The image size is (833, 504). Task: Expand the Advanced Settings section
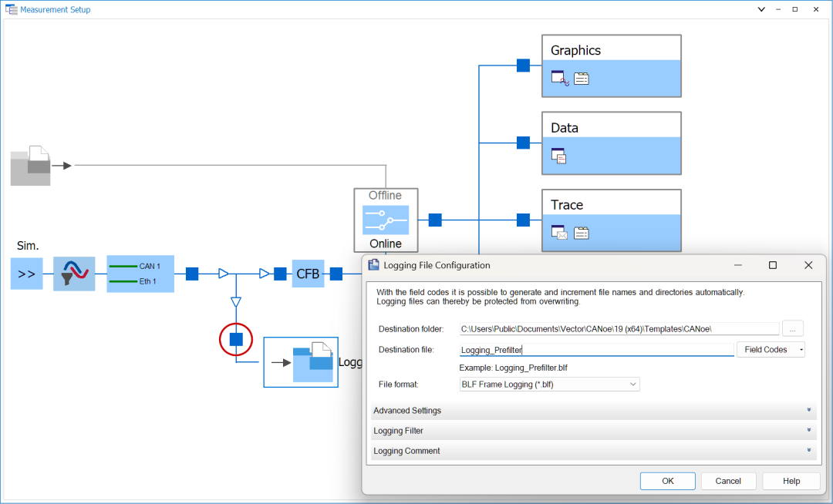[x=593, y=411]
